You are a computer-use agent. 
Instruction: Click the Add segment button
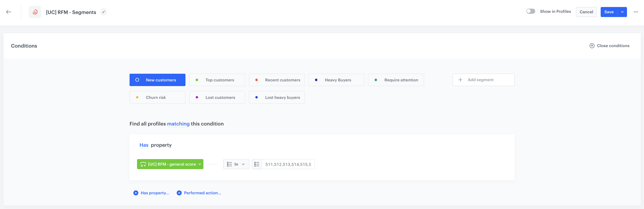coord(483,80)
